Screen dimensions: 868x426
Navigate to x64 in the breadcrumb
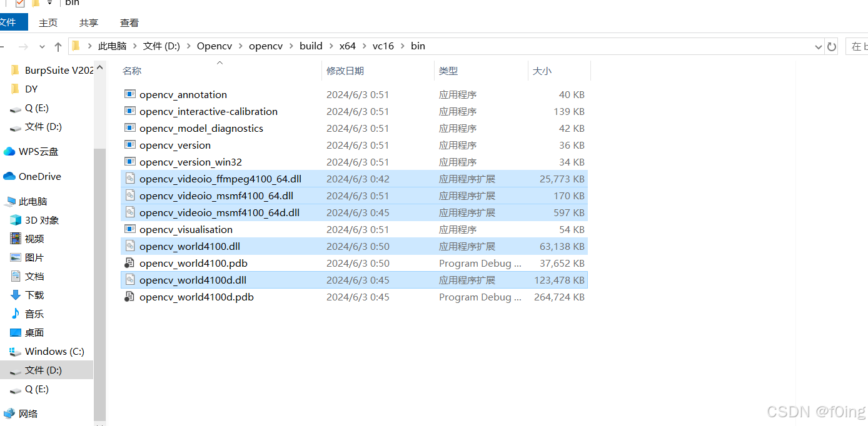tap(347, 46)
